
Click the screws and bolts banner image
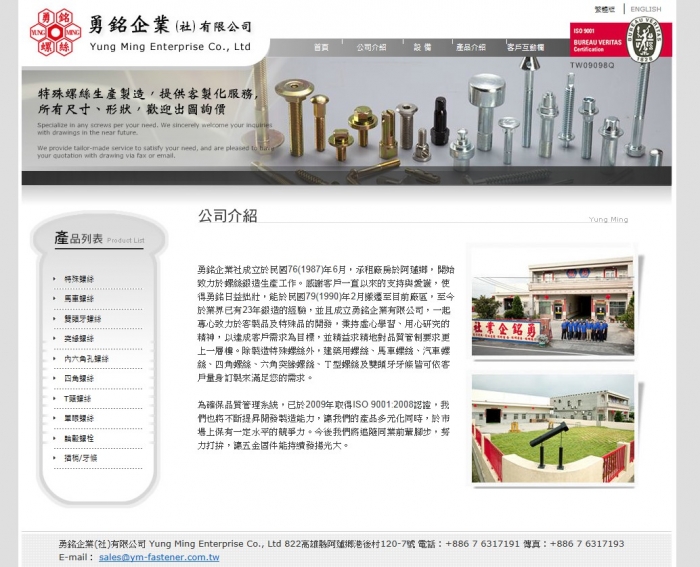(346, 121)
